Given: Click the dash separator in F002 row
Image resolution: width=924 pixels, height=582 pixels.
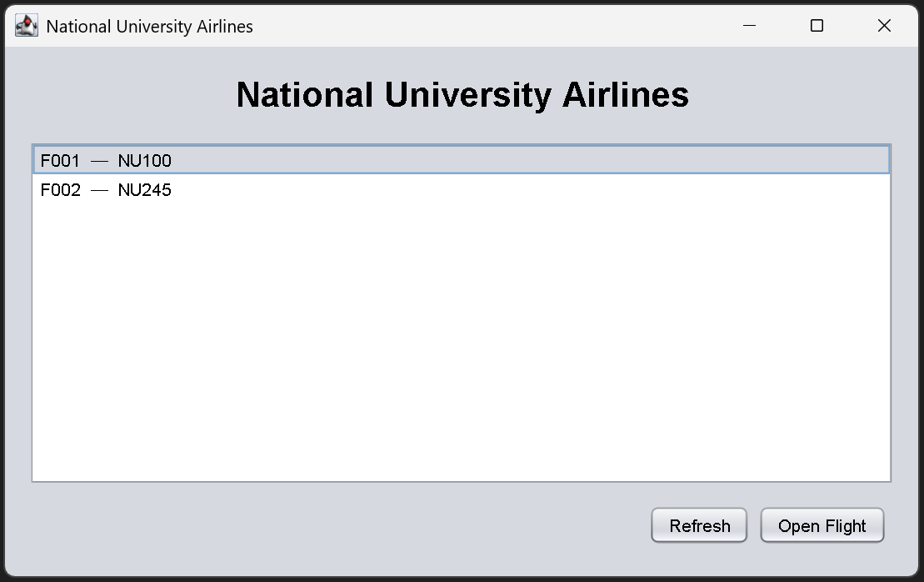Looking at the screenshot, I should [x=99, y=190].
